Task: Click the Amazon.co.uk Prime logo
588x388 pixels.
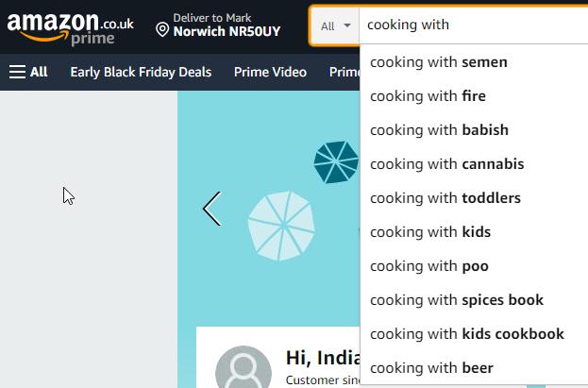Action: 70,25
